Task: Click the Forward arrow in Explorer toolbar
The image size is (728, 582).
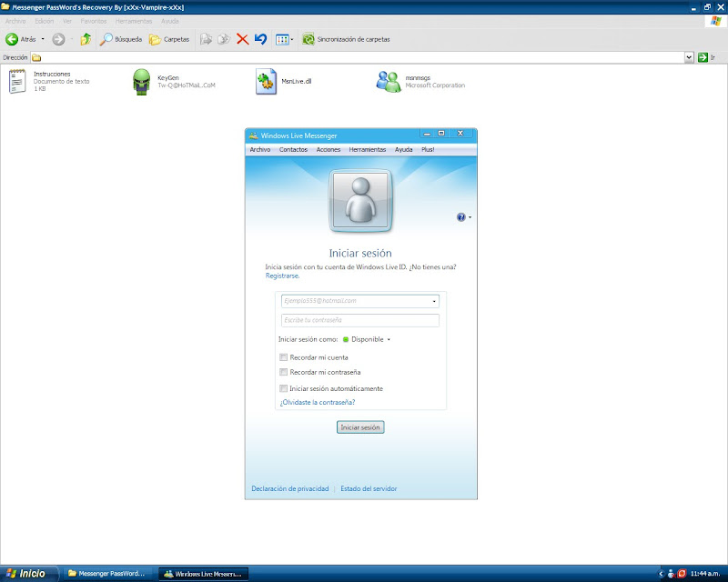Action: click(x=58, y=39)
